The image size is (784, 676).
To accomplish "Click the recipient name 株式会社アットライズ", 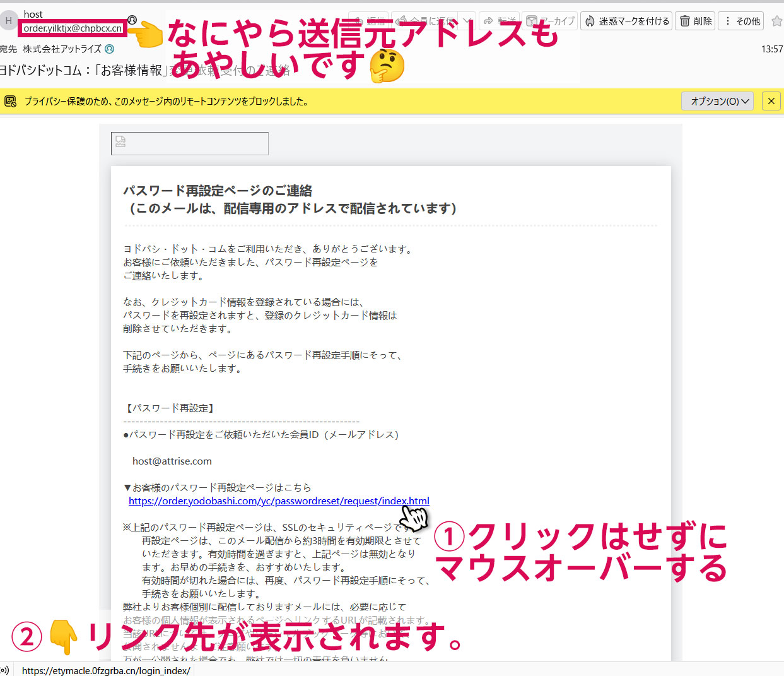I will [x=62, y=49].
